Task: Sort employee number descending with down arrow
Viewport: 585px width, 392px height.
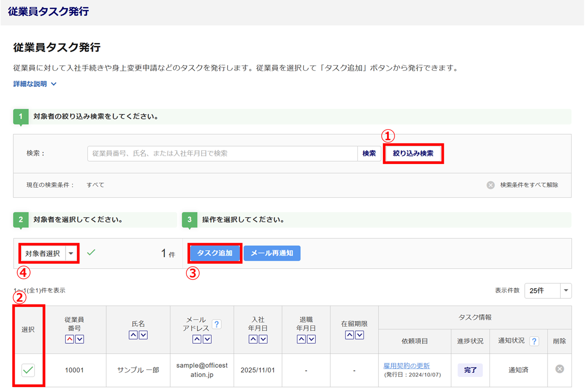Action: (x=80, y=339)
